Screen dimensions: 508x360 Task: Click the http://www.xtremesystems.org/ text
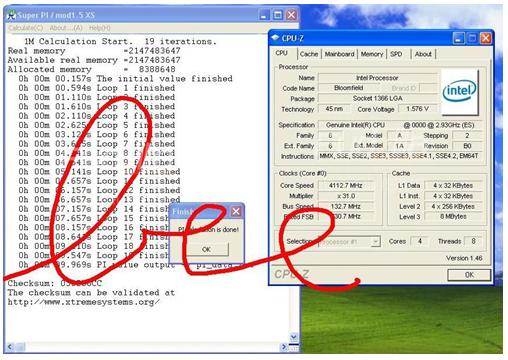pos(84,302)
